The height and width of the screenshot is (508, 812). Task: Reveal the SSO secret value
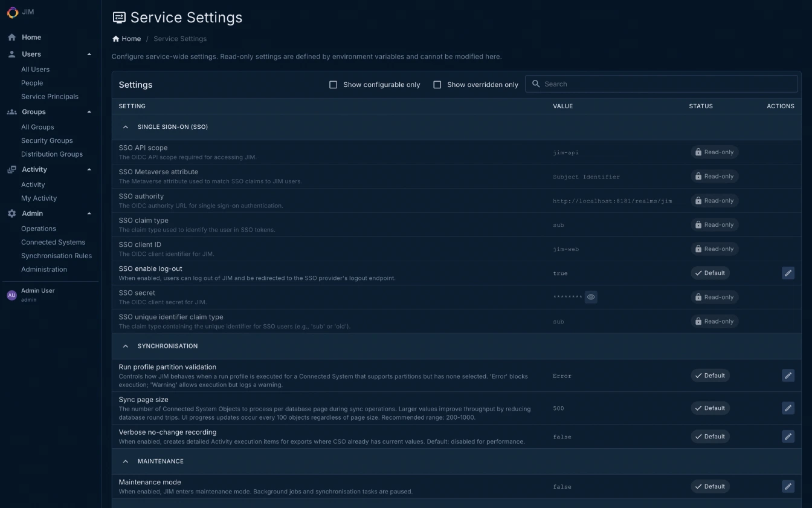pos(591,297)
